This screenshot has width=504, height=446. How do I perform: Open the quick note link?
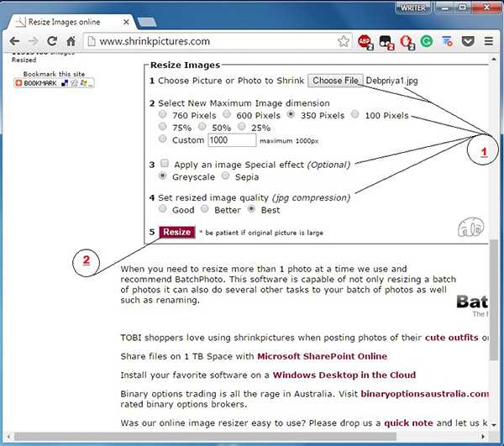click(408, 422)
